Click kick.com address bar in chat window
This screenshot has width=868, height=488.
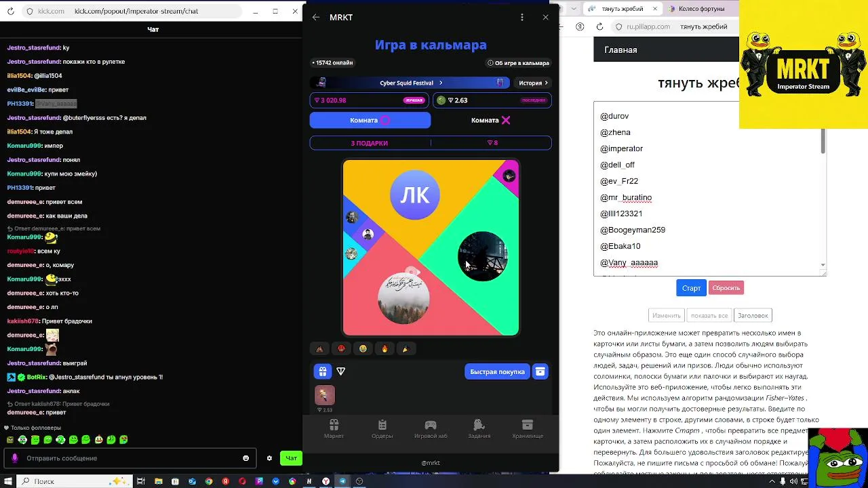click(132, 12)
